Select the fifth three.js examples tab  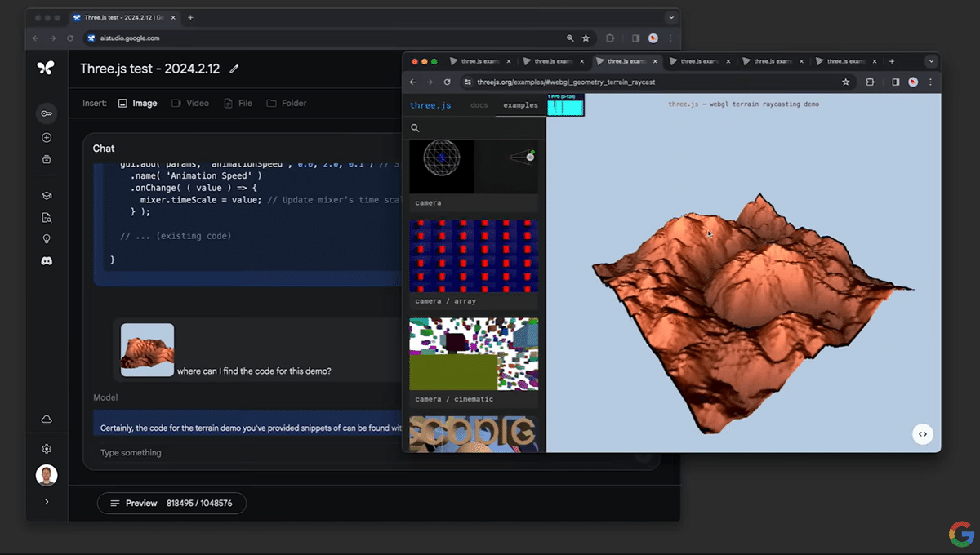click(773, 61)
